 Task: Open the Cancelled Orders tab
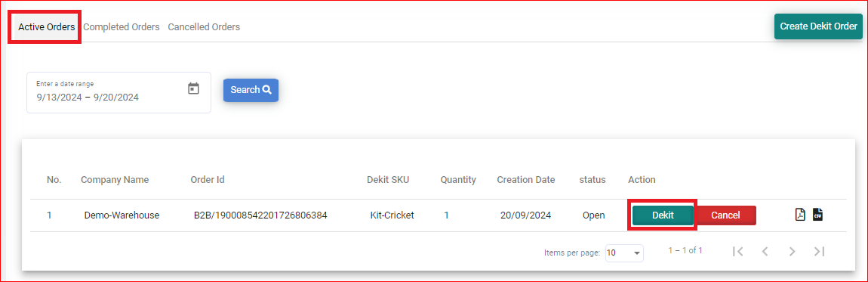tap(204, 26)
